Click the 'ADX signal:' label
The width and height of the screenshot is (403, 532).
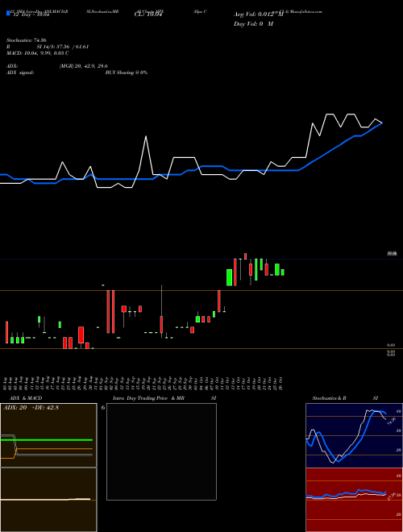coord(19,73)
